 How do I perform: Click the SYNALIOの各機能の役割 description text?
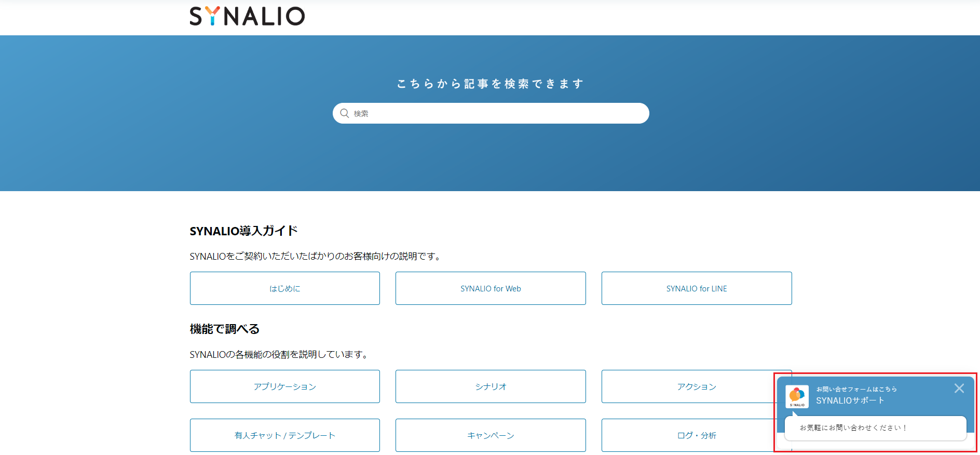click(279, 354)
